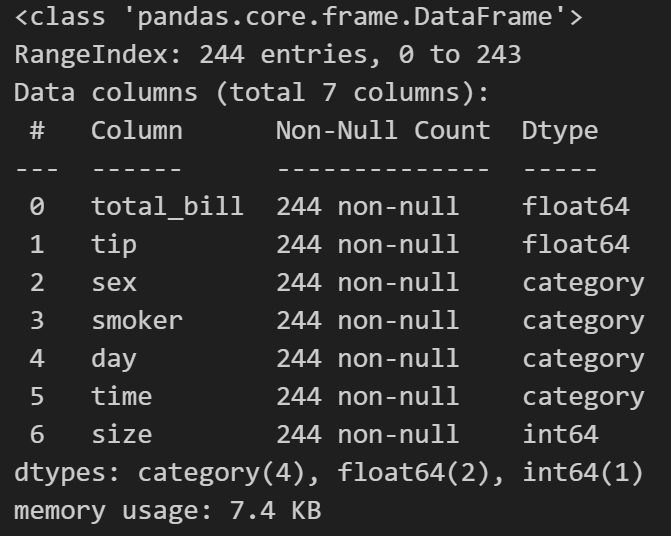Click the Dtype header label
Image resolution: width=671 pixels, height=536 pixels.
click(x=560, y=131)
